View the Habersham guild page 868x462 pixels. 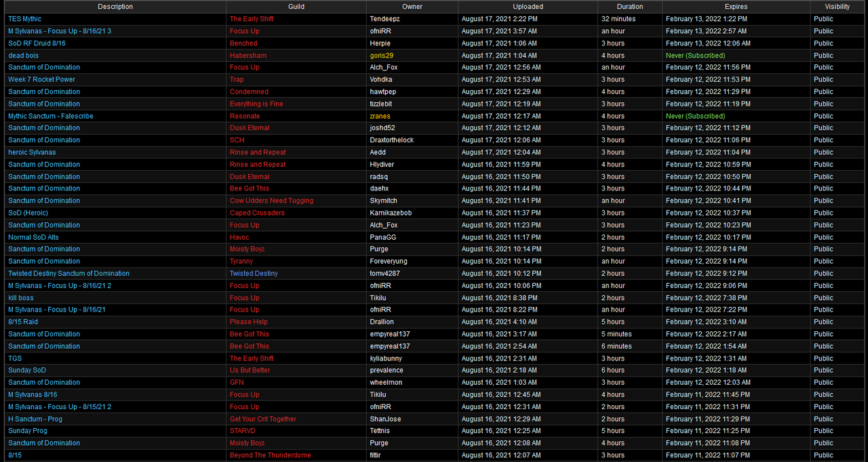click(248, 56)
